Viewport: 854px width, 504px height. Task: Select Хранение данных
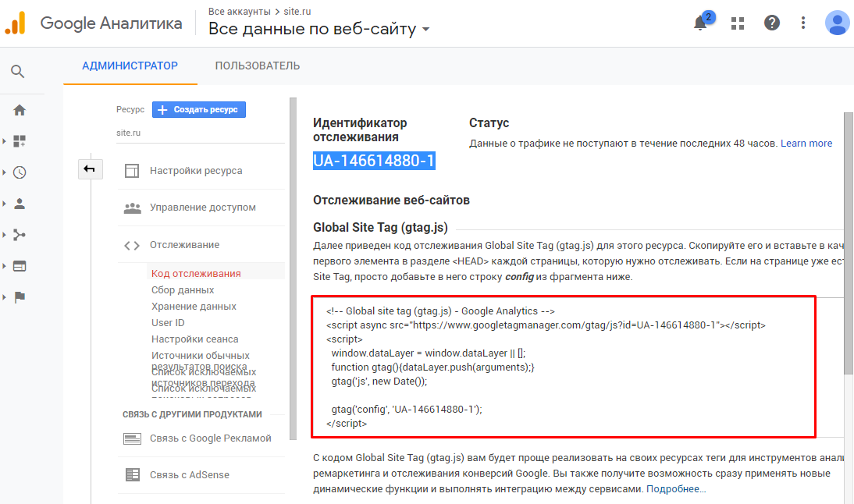(194, 307)
